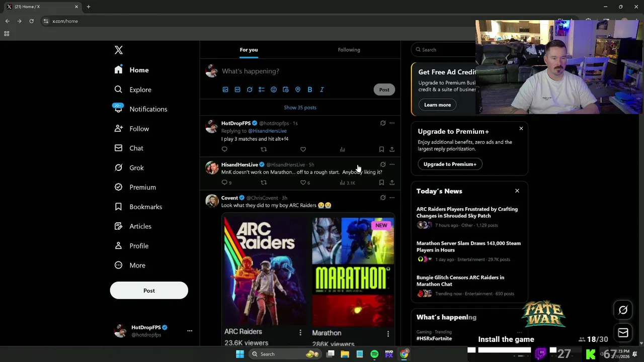Viewport: 644px width, 362px height.
Task: Schedule the post with calendar icon
Action: (286, 89)
